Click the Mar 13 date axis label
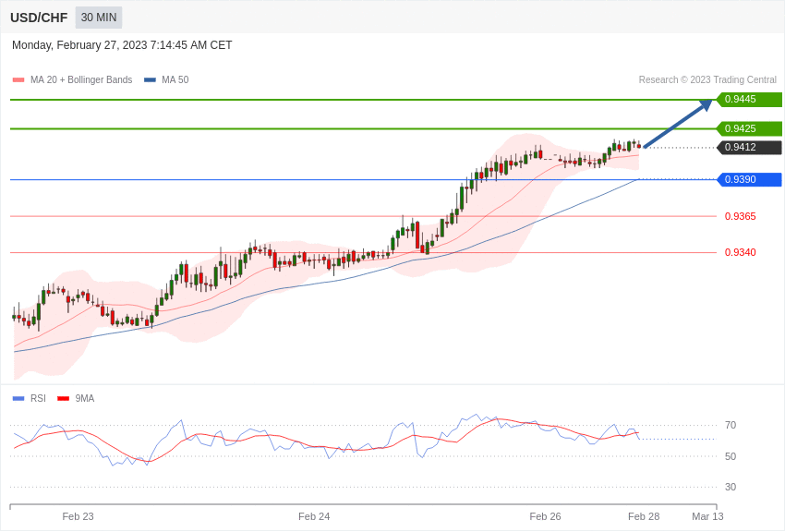The height and width of the screenshot is (532, 785). pos(707,516)
